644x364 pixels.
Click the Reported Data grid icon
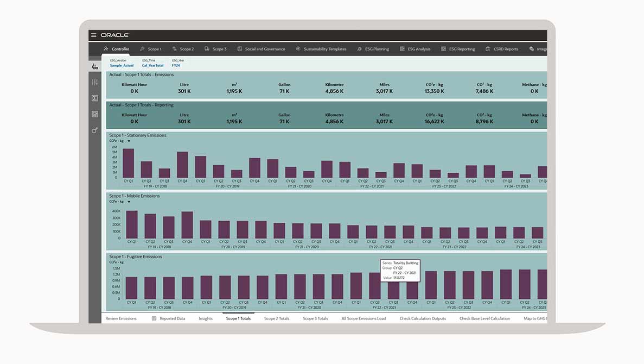pyautogui.click(x=154, y=318)
